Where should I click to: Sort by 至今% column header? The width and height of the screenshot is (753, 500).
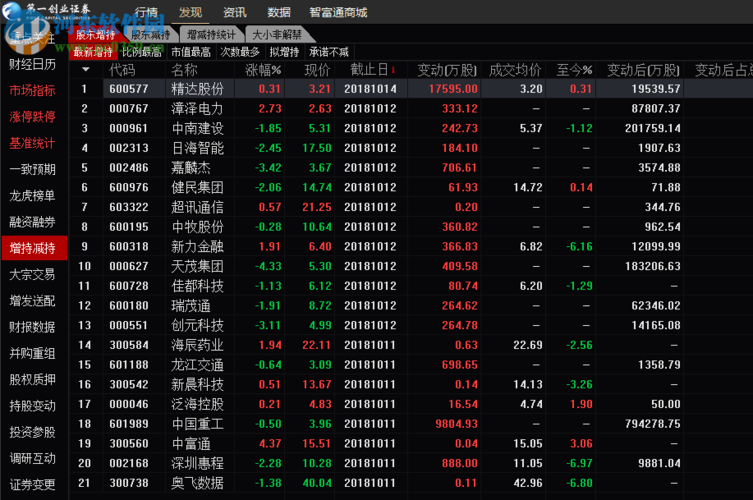pyautogui.click(x=574, y=70)
